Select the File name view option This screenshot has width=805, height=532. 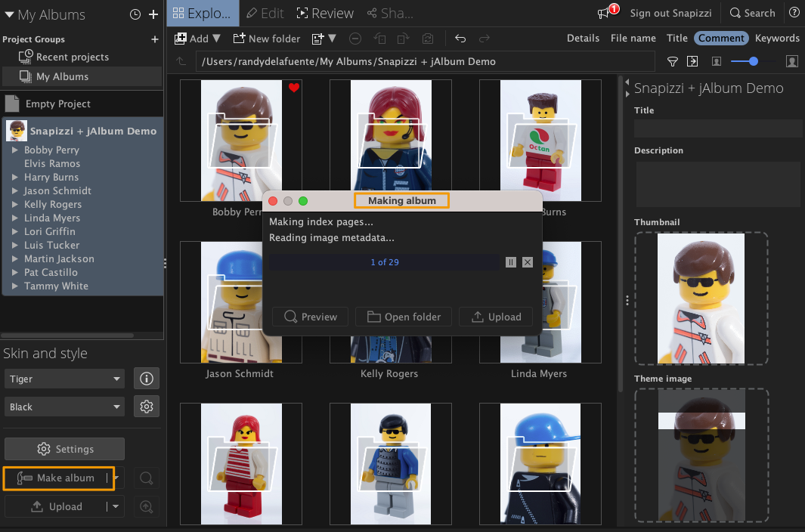click(633, 38)
